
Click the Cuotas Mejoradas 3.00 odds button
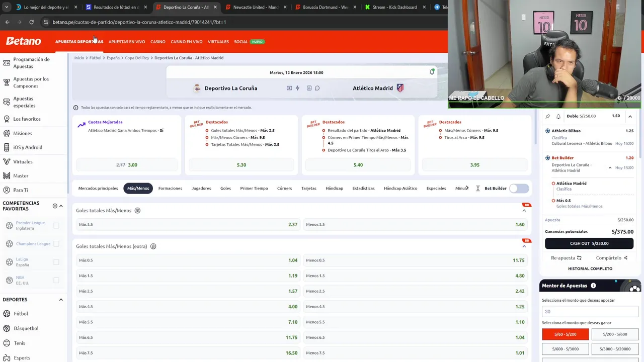point(127,165)
